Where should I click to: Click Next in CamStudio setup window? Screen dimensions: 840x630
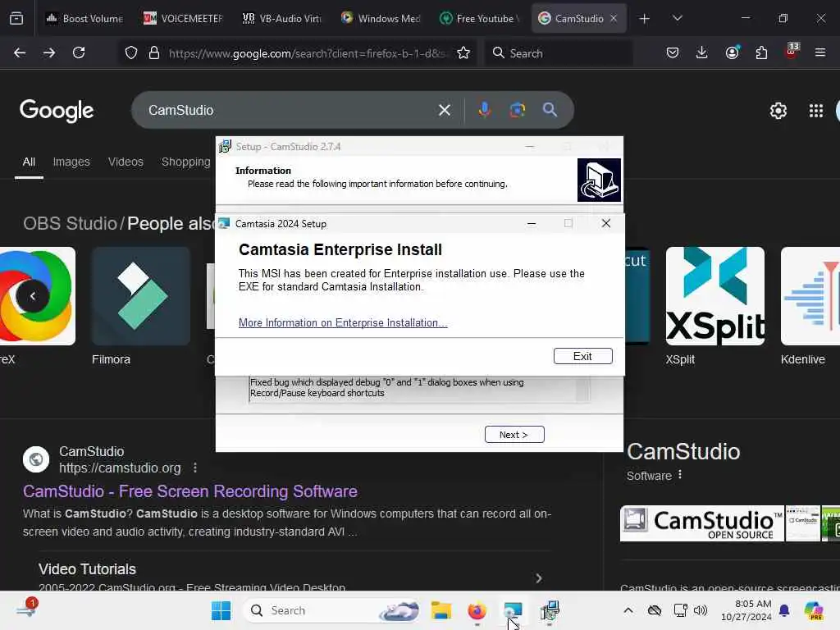click(514, 435)
